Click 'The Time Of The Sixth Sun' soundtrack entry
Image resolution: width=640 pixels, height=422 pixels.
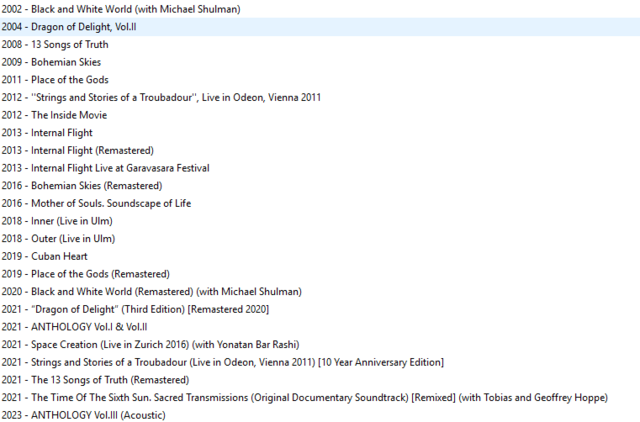click(x=304, y=398)
